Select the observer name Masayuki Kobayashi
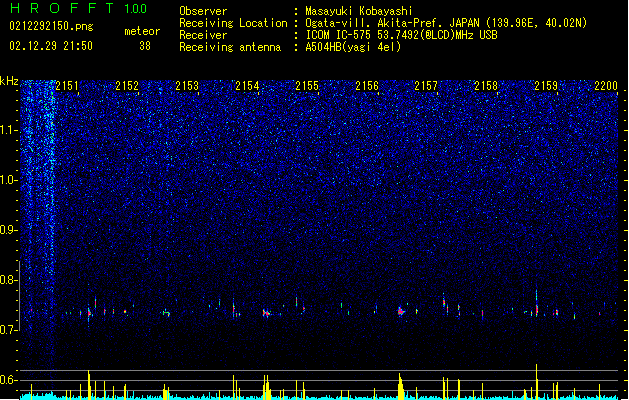 [359, 11]
